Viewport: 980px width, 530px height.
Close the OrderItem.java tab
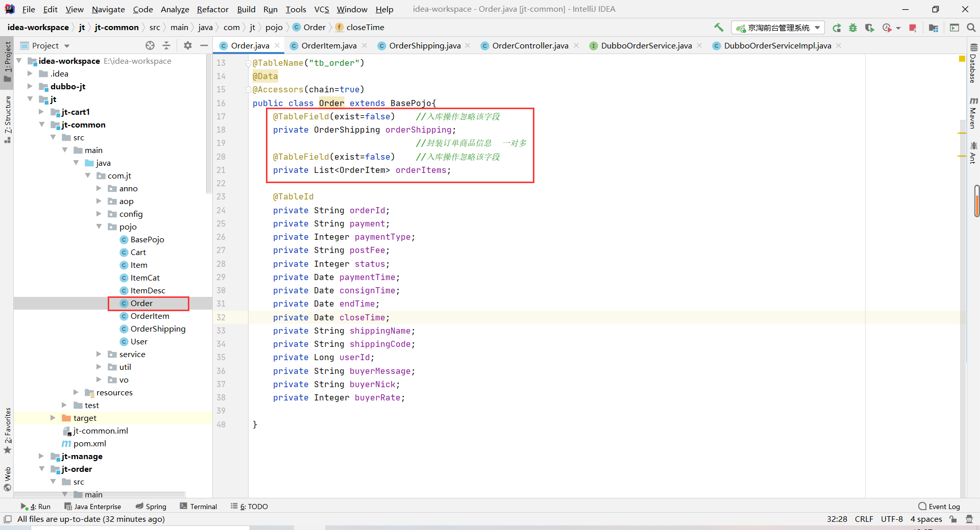tap(364, 45)
